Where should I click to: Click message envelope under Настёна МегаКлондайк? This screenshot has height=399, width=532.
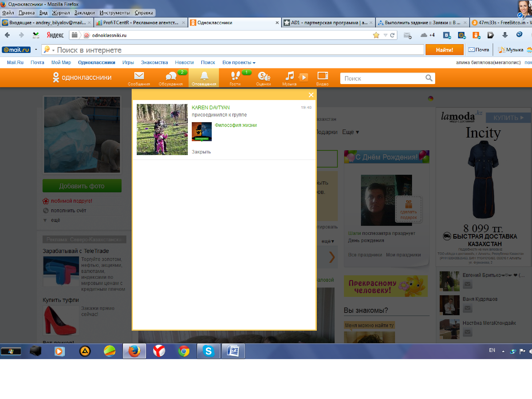coord(467,332)
